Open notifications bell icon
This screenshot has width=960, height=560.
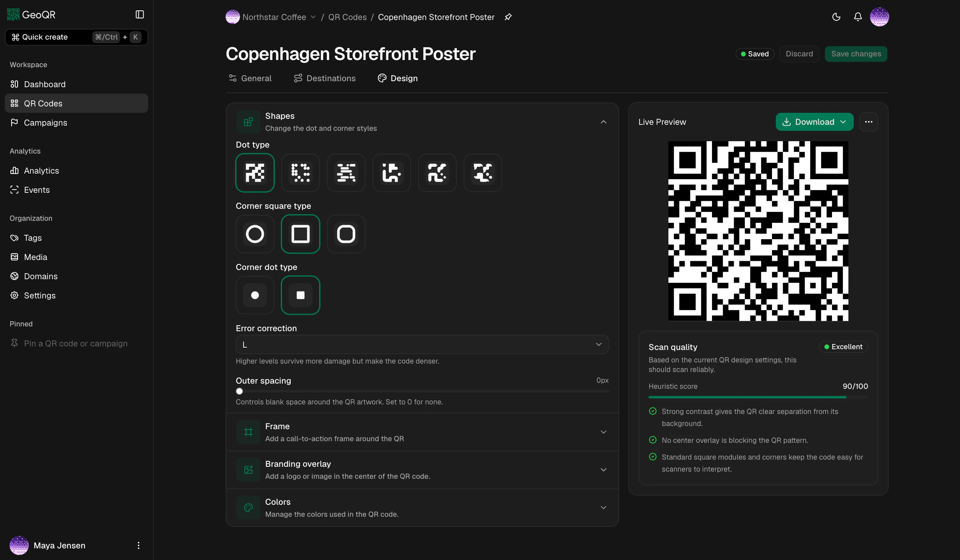858,17
